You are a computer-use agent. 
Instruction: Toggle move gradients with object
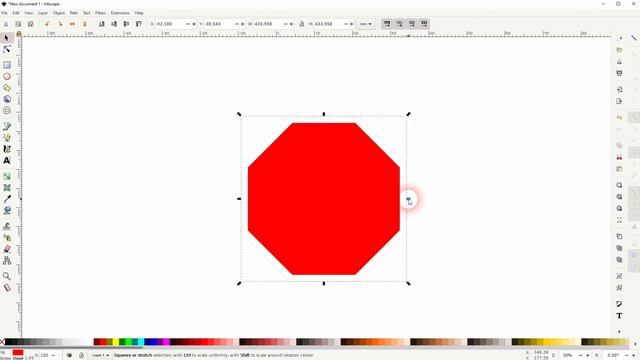click(x=412, y=24)
